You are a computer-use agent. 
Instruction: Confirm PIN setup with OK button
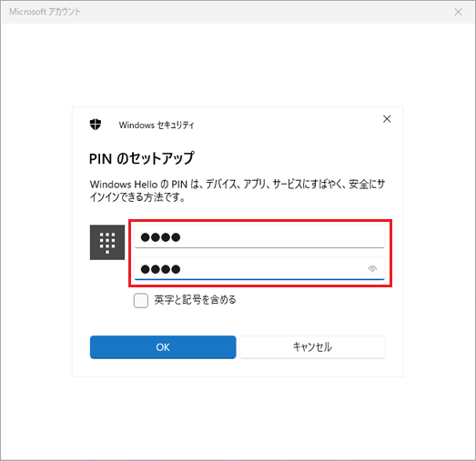[x=163, y=347]
